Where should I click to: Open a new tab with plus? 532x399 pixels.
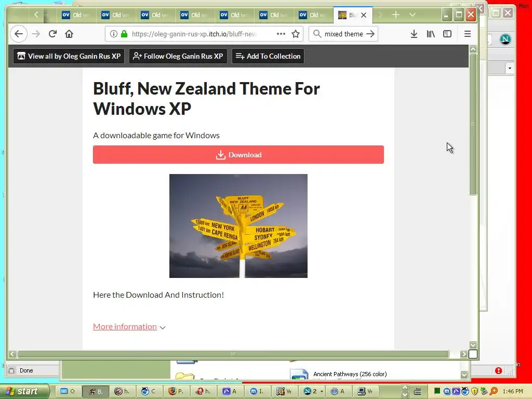pos(395,15)
